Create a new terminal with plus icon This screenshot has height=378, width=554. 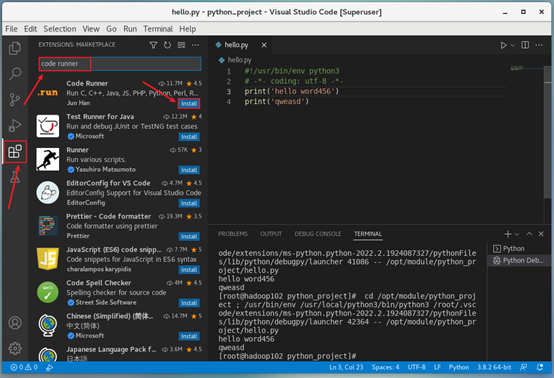(x=508, y=234)
